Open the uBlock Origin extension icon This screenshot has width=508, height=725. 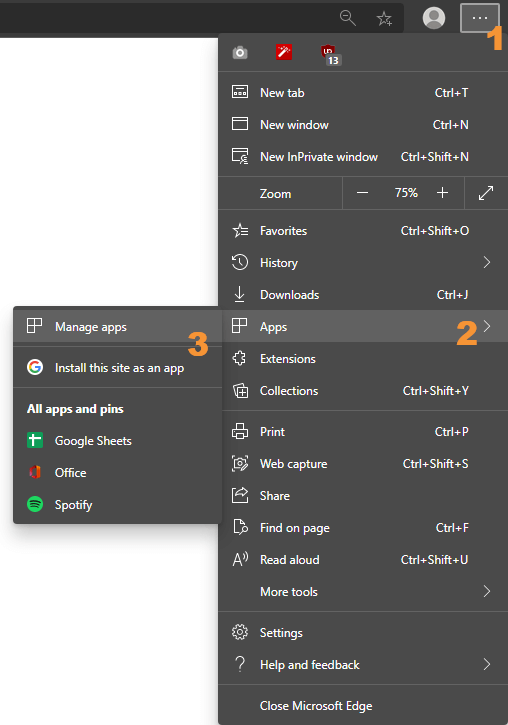[x=331, y=55]
